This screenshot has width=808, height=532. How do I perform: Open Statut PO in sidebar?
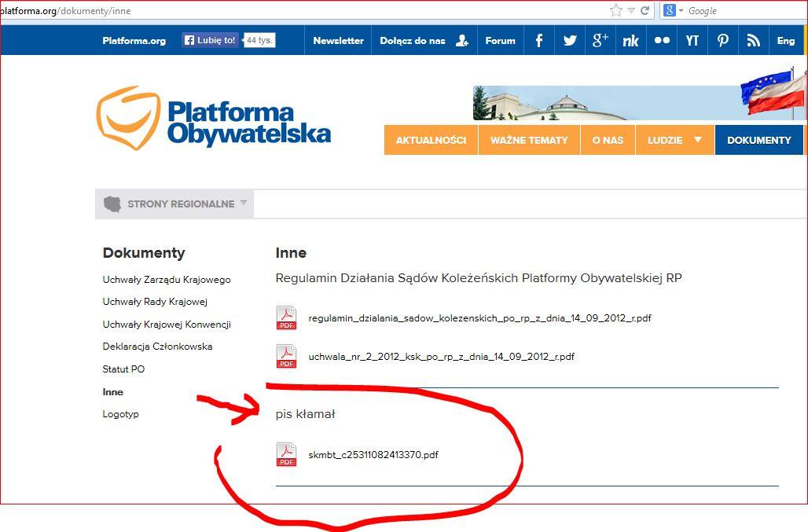pyautogui.click(x=123, y=369)
